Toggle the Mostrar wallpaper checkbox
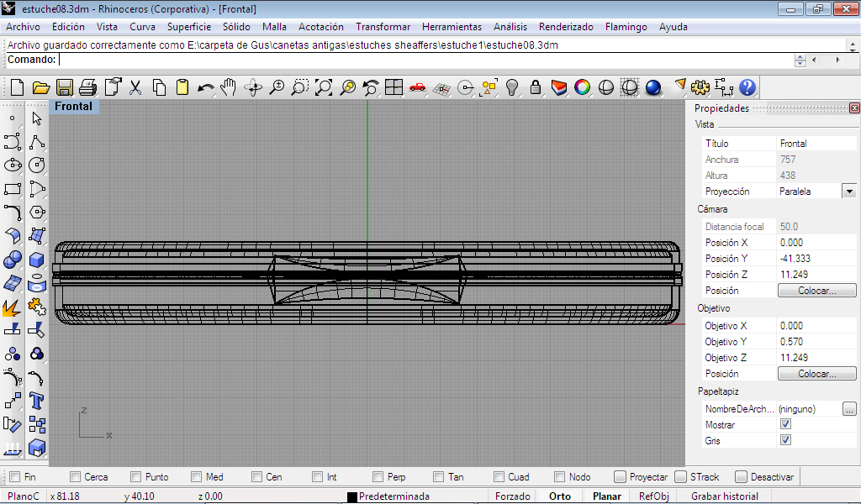This screenshot has width=861, height=504. pyautogui.click(x=785, y=425)
